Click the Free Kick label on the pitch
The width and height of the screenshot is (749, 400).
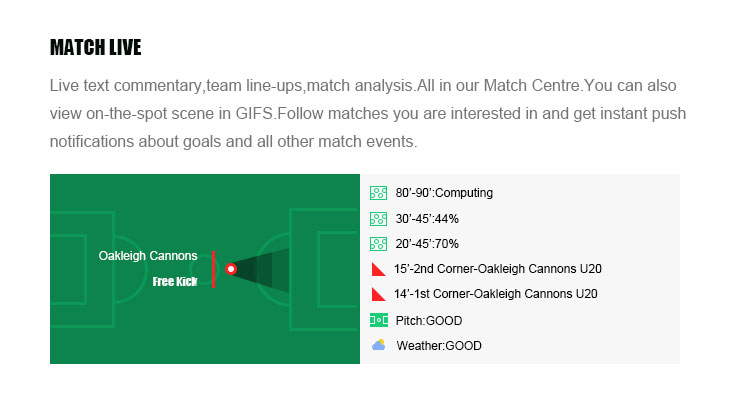pos(175,282)
